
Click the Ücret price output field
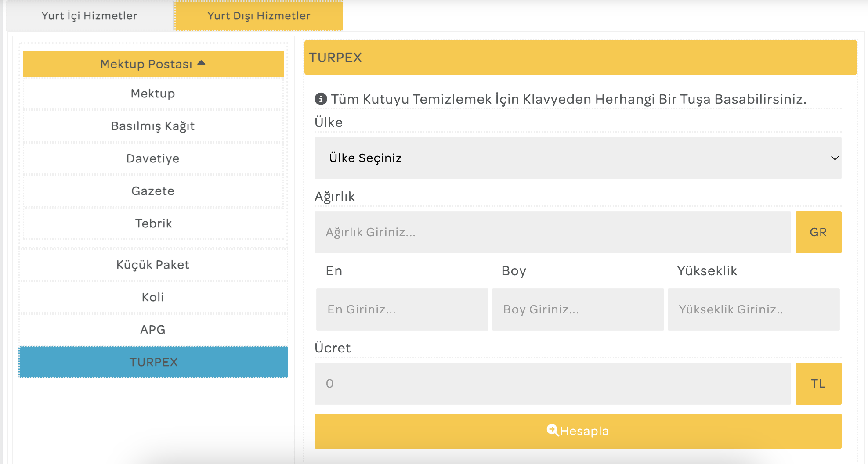pyautogui.click(x=552, y=384)
